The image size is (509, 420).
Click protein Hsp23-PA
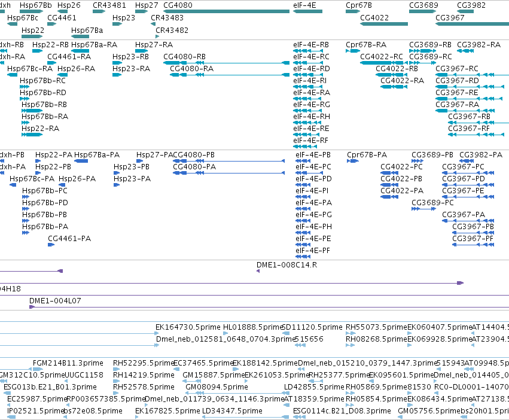(132, 179)
